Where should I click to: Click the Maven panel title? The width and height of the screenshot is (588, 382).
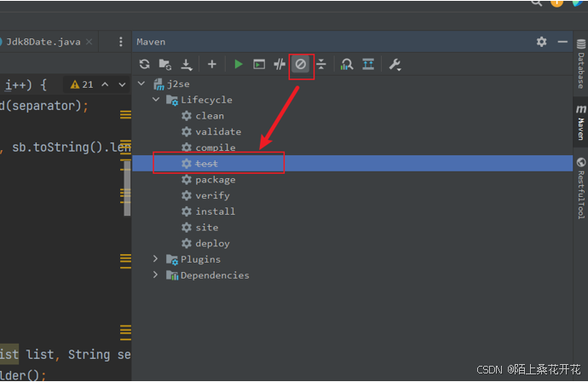[x=151, y=42]
